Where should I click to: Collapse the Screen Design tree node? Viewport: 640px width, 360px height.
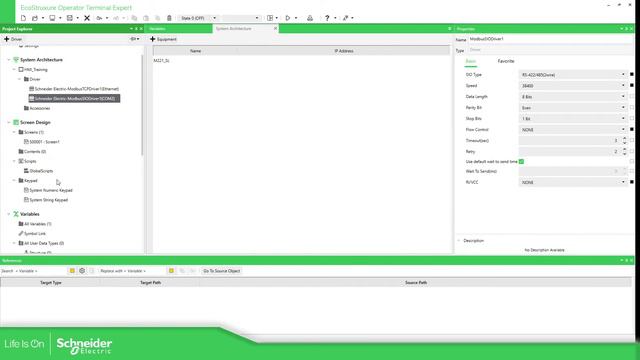9,122
